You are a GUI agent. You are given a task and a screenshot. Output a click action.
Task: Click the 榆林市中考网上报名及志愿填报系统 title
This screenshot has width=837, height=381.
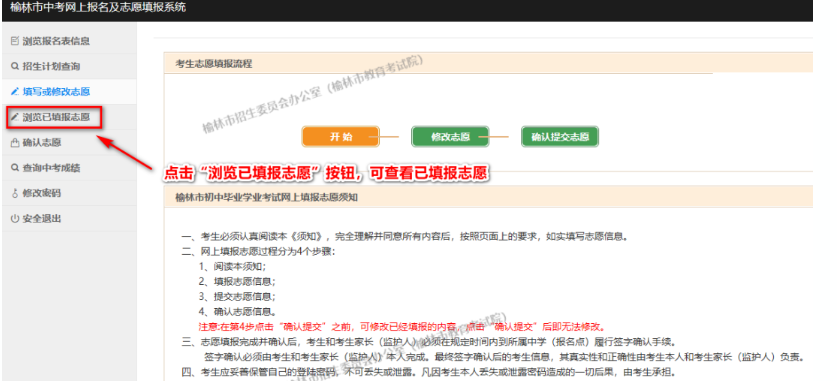(98, 8)
